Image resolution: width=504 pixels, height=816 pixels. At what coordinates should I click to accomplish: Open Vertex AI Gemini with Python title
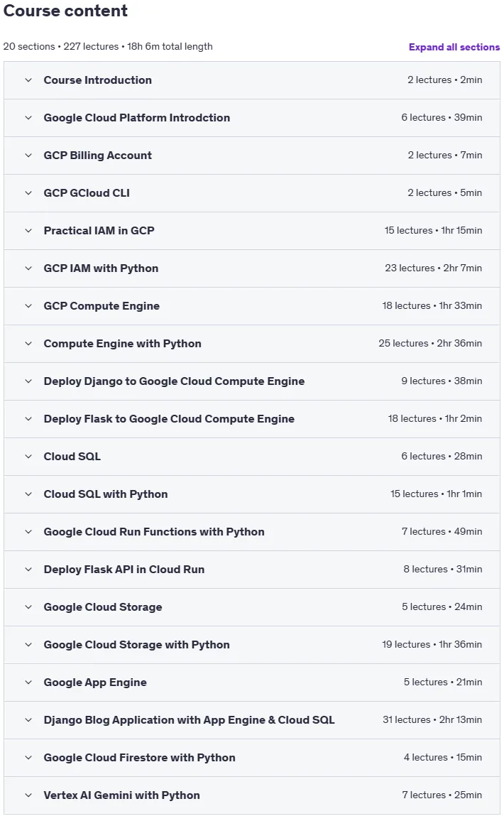[x=121, y=795]
